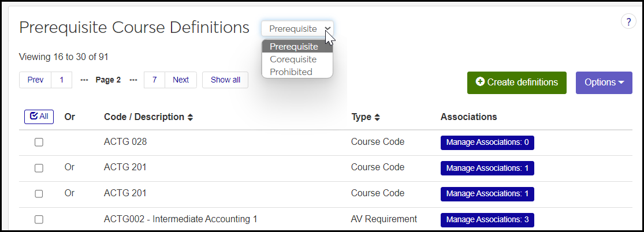Image resolution: width=644 pixels, height=232 pixels.
Task: Manage Associations: 3 for ACTG002
Action: coord(487,219)
